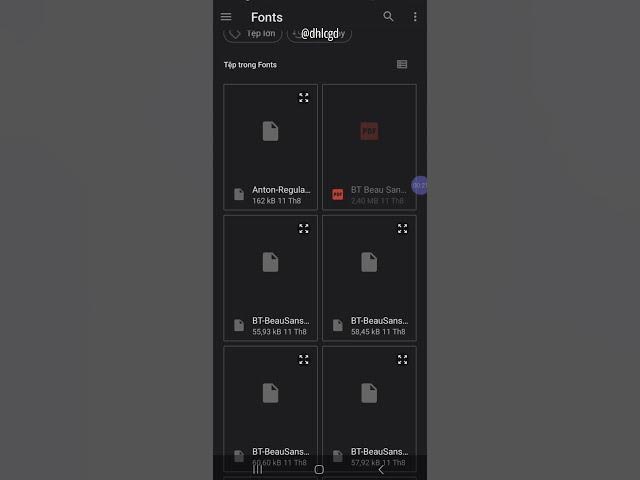The height and width of the screenshot is (480, 640).
Task: Open the three-dot overflow menu
Action: 415,17
